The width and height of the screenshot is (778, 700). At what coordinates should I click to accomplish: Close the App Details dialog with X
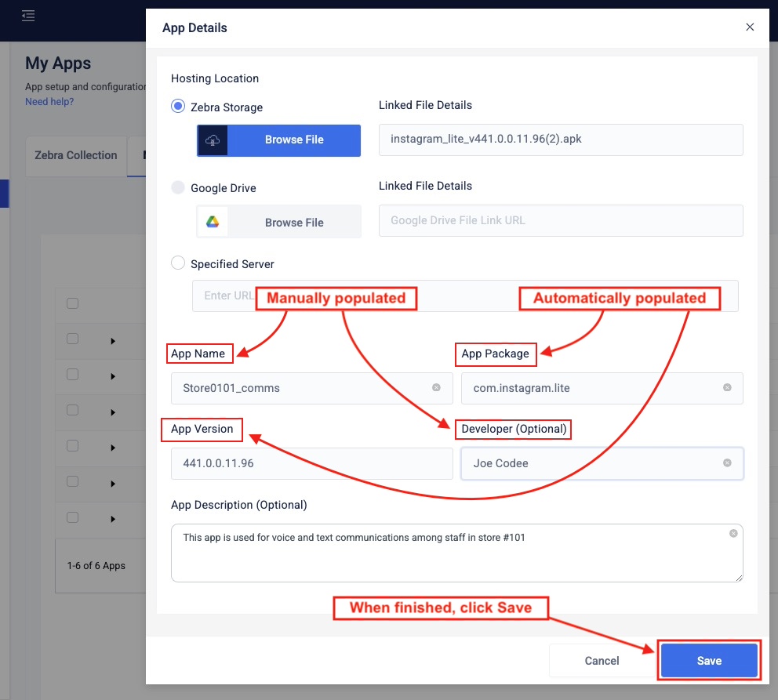[750, 27]
